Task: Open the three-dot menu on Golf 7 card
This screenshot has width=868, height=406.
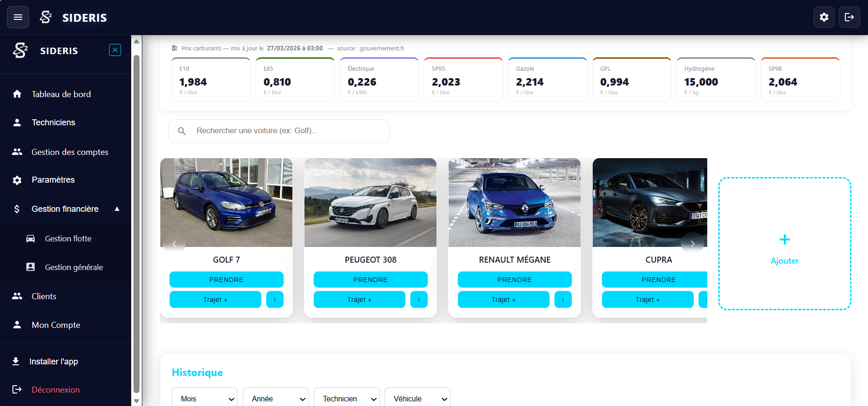Action: point(275,299)
